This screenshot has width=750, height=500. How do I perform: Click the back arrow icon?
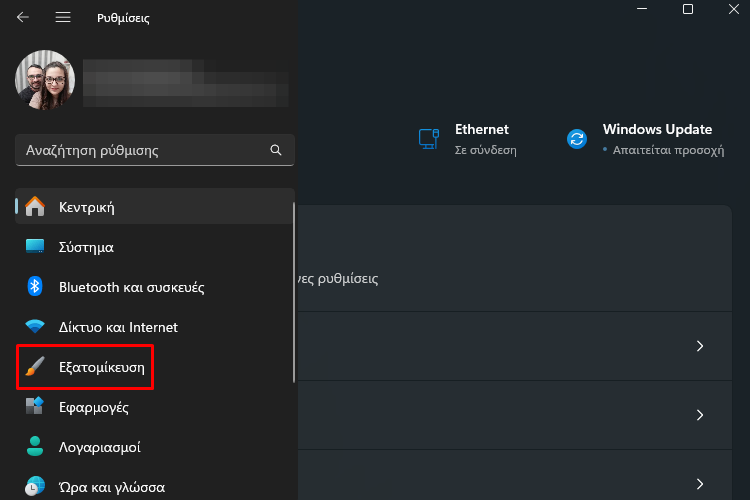[22, 18]
